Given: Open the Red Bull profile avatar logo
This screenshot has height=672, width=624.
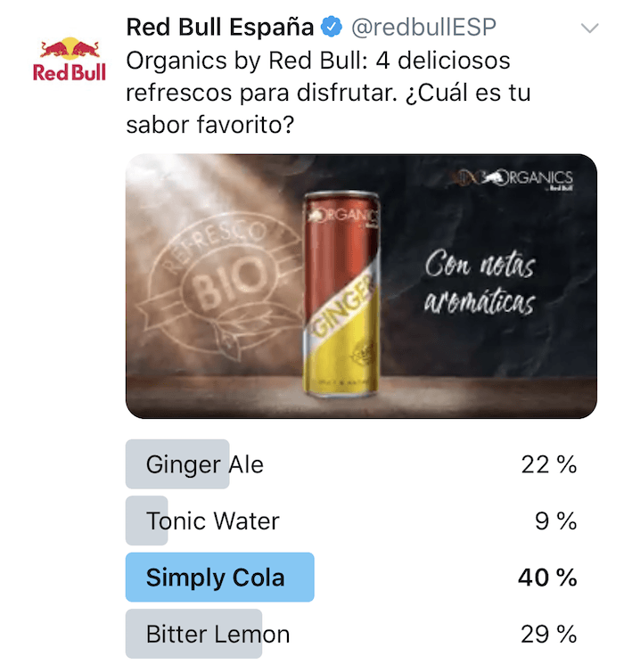Looking at the screenshot, I should (70, 59).
